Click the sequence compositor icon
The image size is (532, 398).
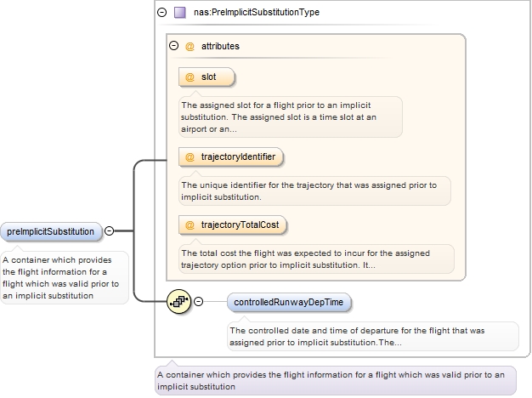click(179, 301)
